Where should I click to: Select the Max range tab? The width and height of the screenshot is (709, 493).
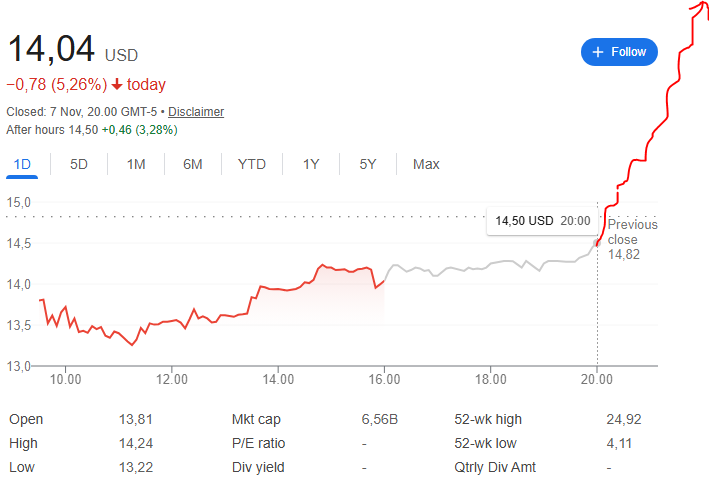click(x=426, y=164)
